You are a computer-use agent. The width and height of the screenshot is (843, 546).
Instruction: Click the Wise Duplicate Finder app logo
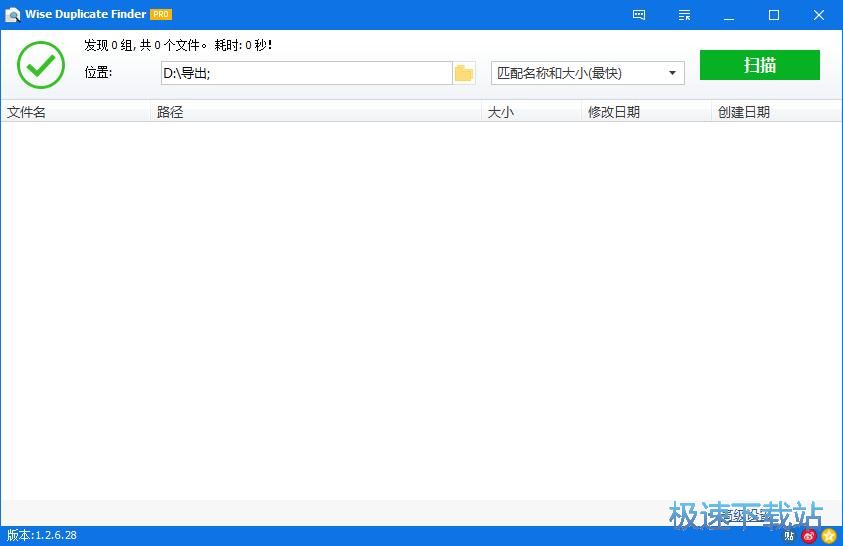point(12,15)
